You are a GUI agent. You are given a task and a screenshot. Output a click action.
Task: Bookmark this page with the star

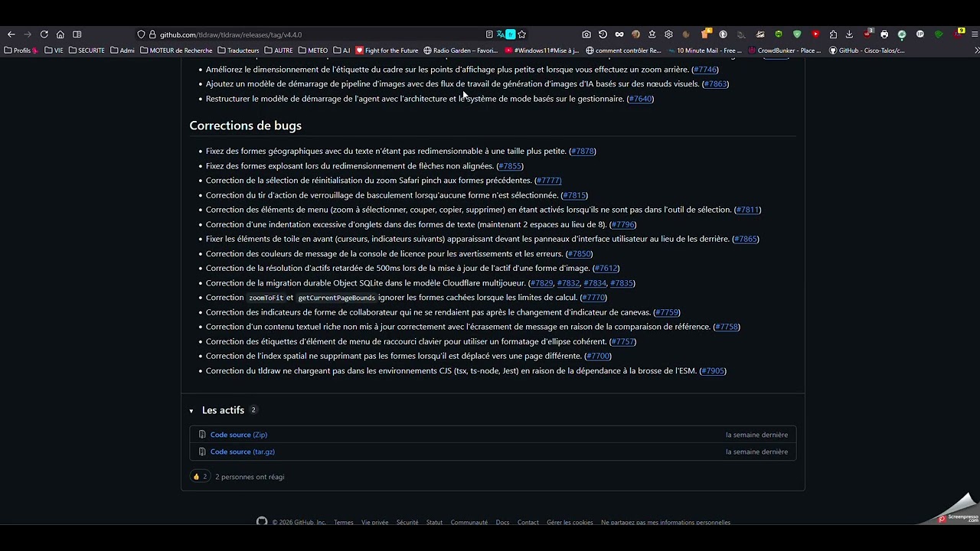[x=522, y=34]
